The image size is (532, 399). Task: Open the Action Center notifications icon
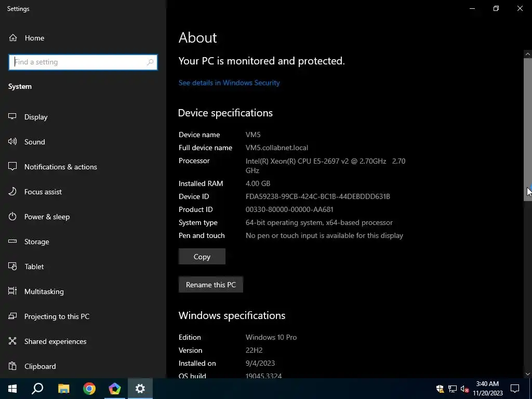[515, 389]
